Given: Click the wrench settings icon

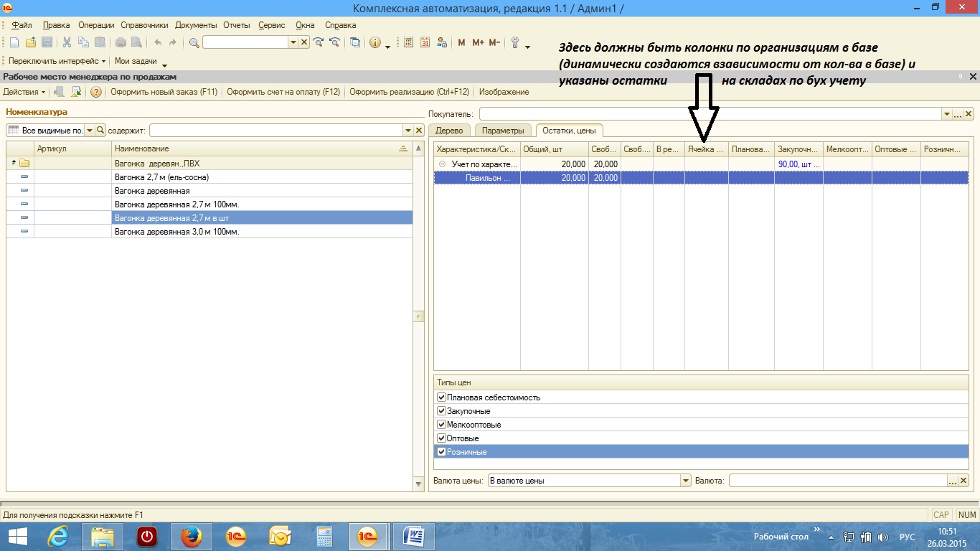Looking at the screenshot, I should coord(515,42).
